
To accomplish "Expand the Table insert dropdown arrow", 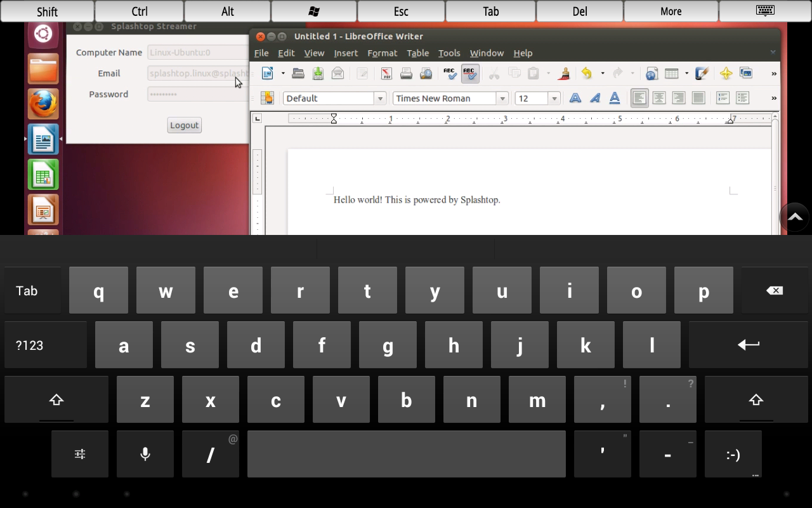I will [x=686, y=74].
